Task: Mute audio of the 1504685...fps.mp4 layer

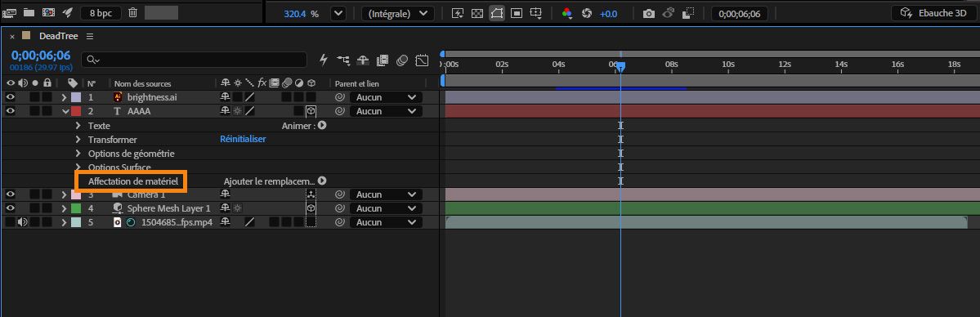Action: (23, 222)
